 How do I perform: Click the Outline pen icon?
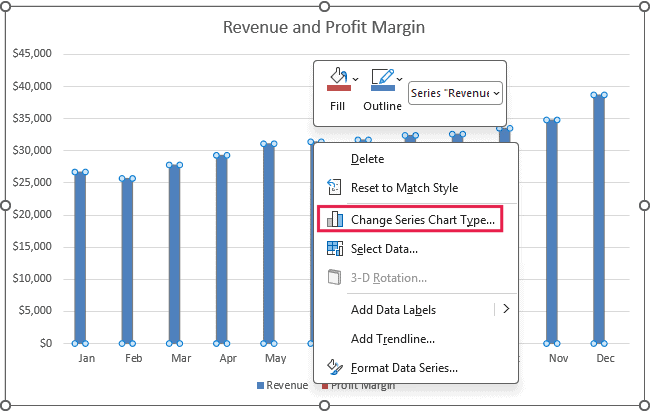tap(383, 76)
